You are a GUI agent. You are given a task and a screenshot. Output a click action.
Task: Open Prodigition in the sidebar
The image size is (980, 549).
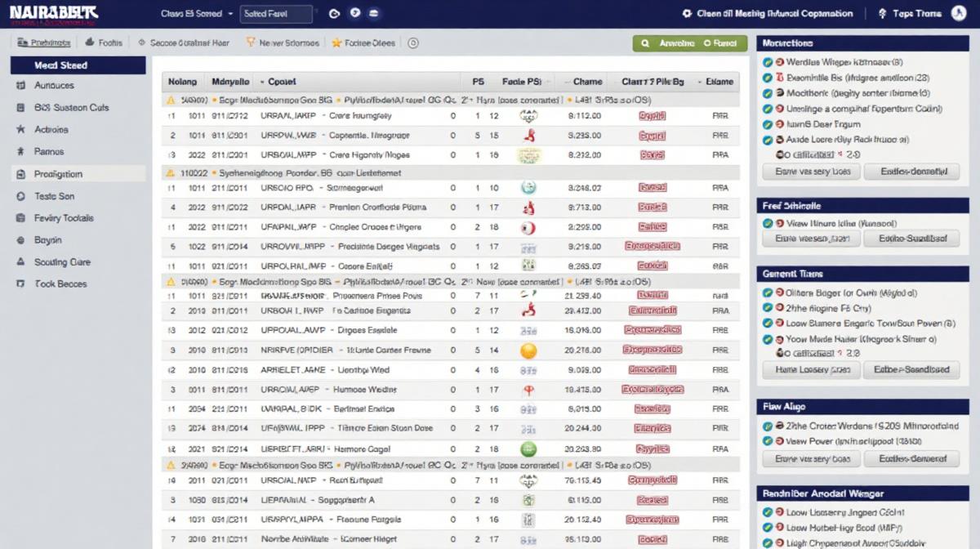pos(78,174)
